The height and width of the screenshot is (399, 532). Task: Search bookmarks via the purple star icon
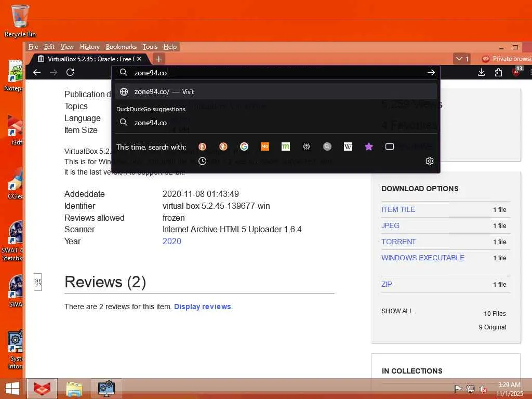(369, 147)
